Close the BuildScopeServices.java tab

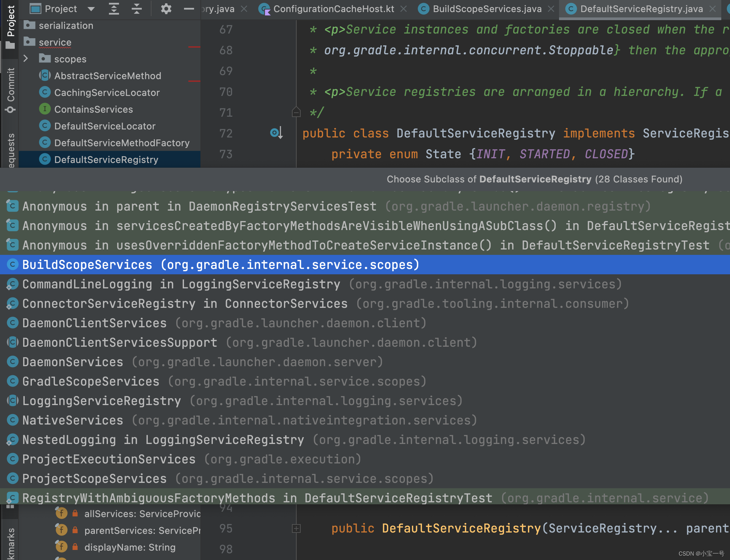[551, 9]
